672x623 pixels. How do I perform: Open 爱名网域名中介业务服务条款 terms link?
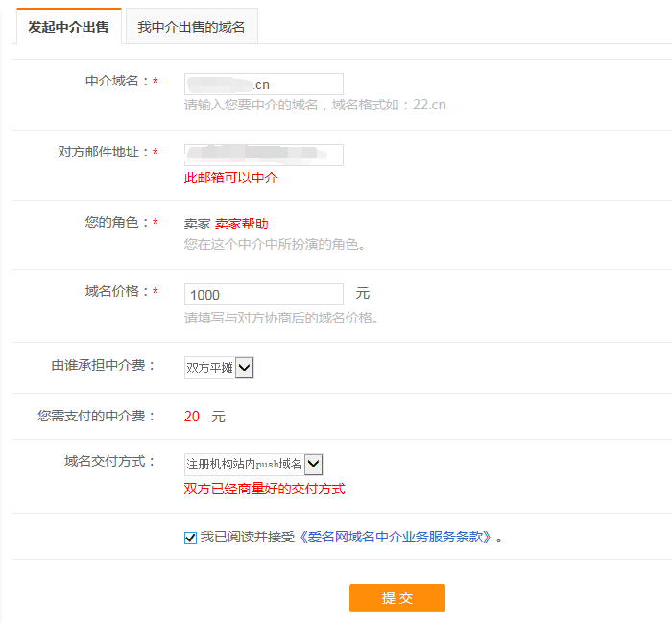click(x=401, y=538)
